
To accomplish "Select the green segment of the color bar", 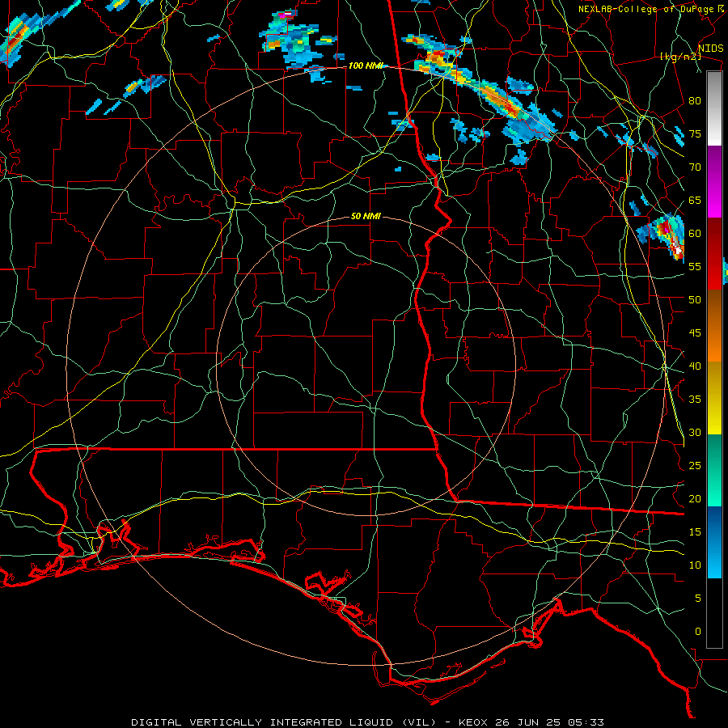I will pyautogui.click(x=714, y=470).
